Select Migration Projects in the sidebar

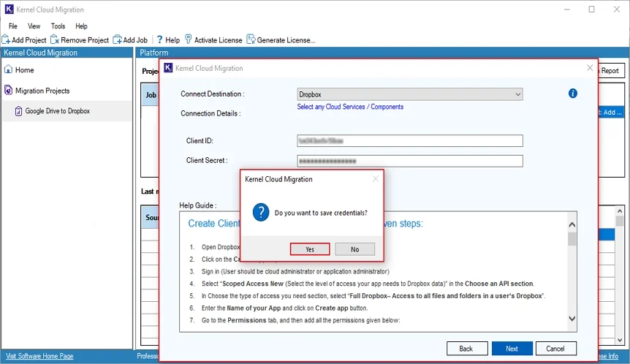37,91
